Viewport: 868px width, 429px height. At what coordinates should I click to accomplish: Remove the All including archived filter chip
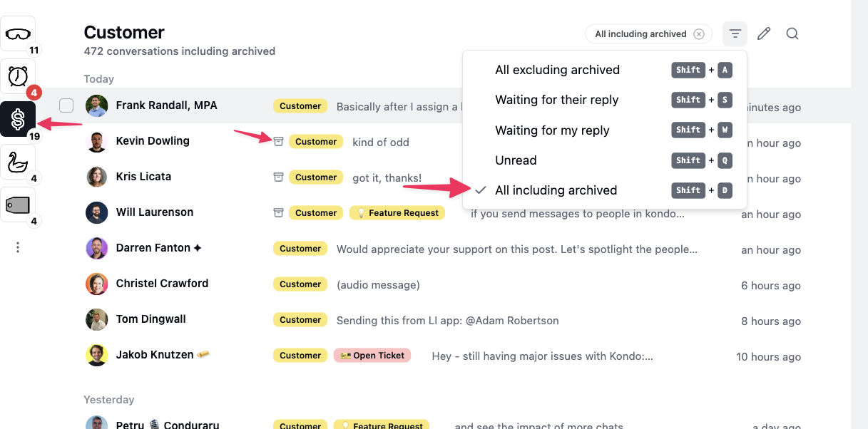(699, 33)
